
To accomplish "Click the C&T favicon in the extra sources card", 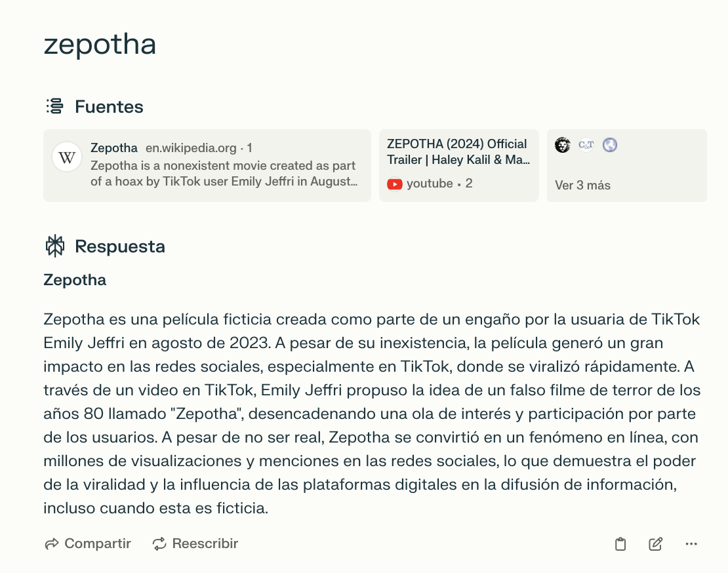I will pyautogui.click(x=586, y=145).
